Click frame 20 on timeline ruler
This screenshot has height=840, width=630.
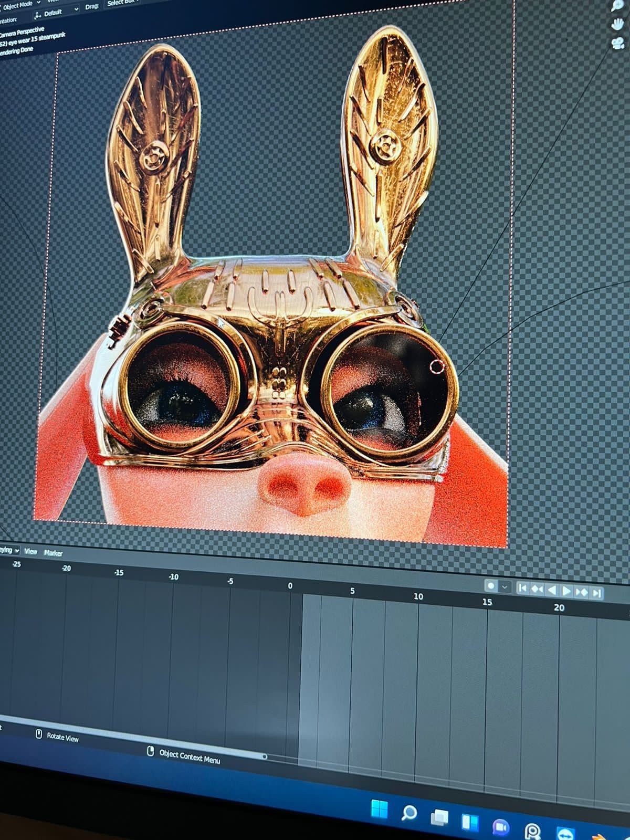tap(559, 607)
